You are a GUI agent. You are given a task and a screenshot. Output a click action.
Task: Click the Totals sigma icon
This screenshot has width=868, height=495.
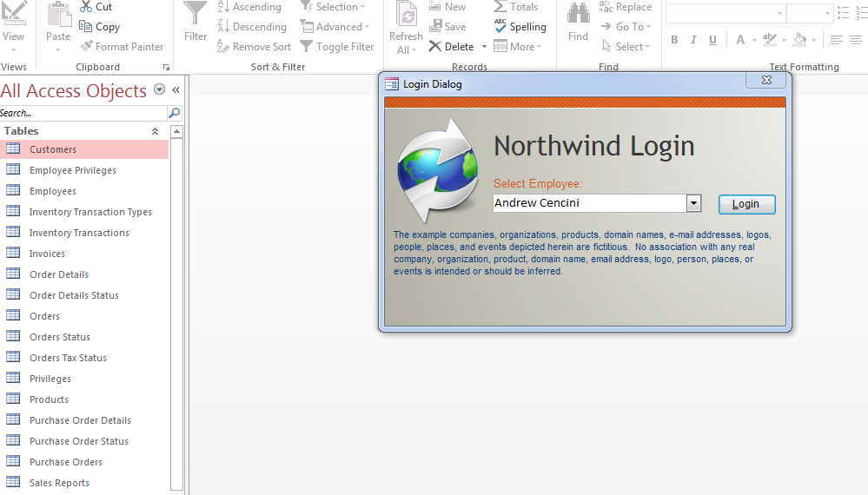pyautogui.click(x=500, y=7)
